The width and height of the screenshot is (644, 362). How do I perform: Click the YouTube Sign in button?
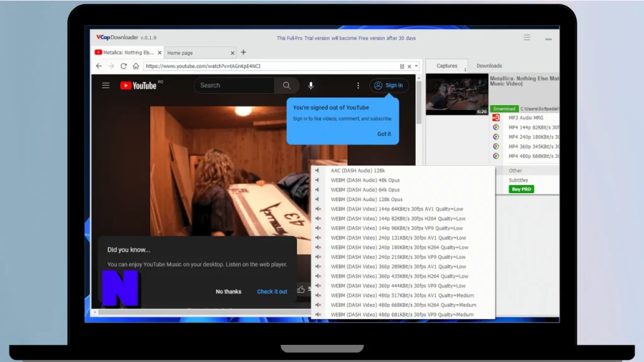point(389,85)
